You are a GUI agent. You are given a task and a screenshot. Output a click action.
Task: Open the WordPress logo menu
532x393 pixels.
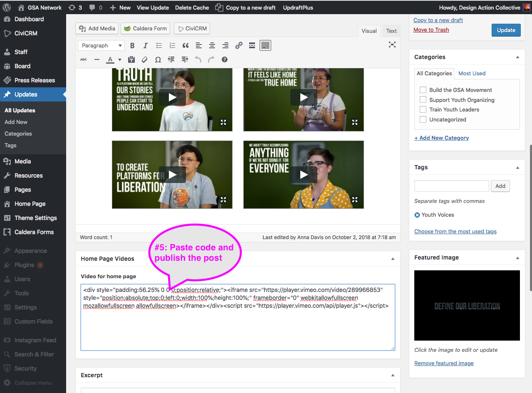point(7,7)
